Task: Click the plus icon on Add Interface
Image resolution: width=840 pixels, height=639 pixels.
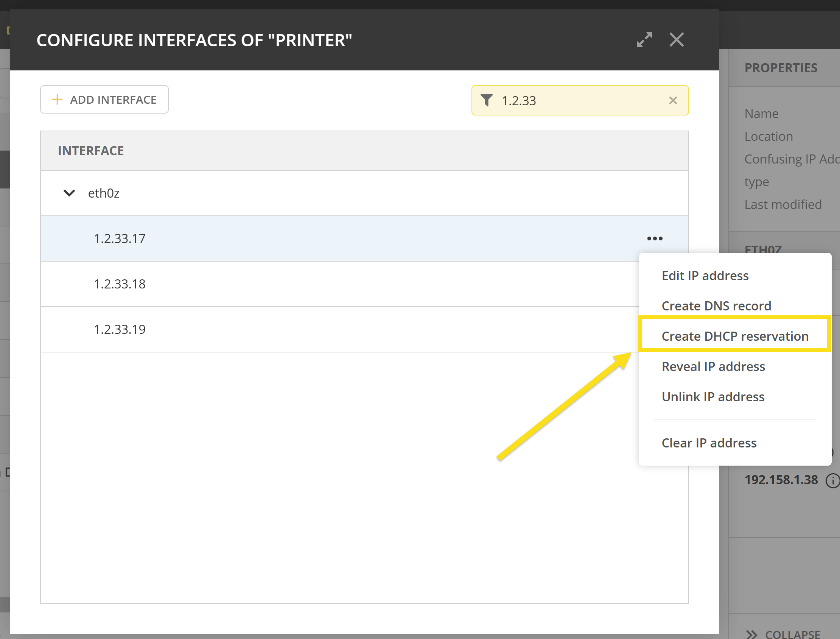Action: pyautogui.click(x=57, y=99)
